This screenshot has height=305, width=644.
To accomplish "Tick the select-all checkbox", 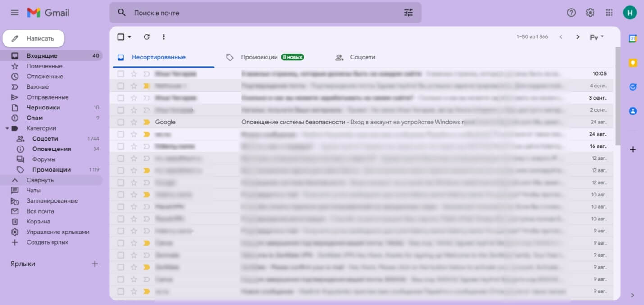I will tap(121, 37).
